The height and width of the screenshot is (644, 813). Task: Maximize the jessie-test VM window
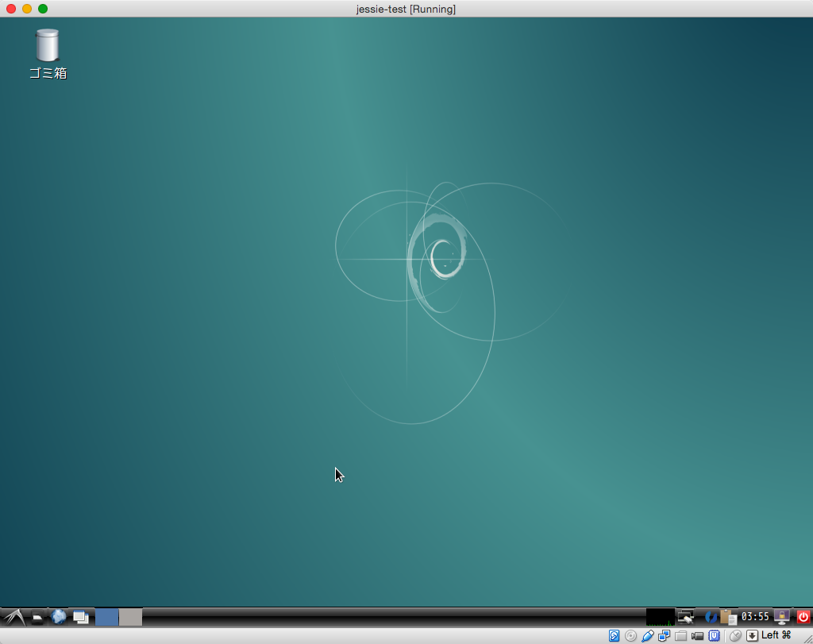click(43, 9)
